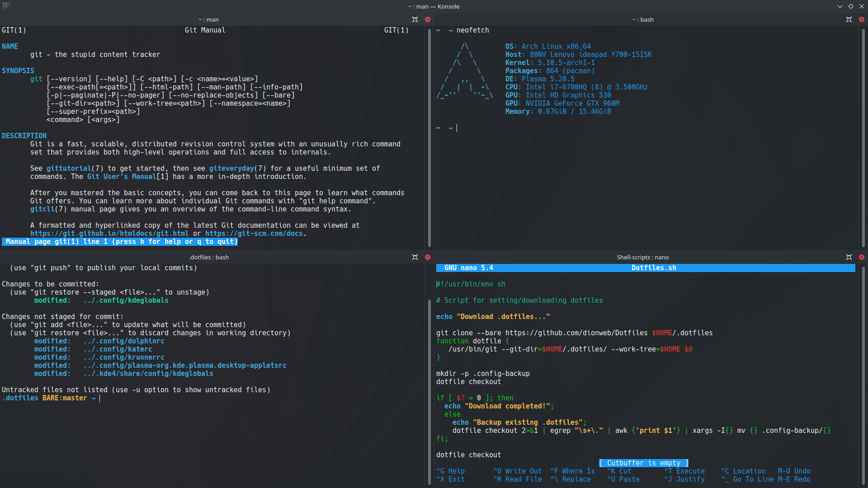The height and width of the screenshot is (488, 868).
Task: Maximize the 'Shell-scripts : nano' pane
Action: pos(849,257)
